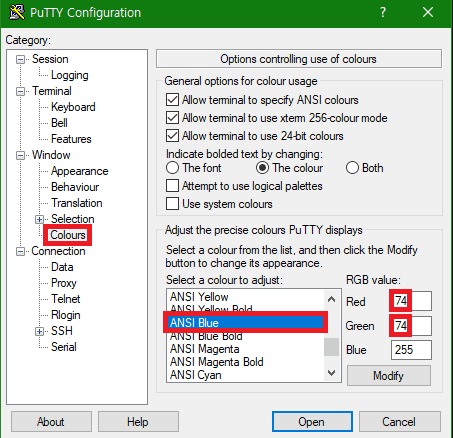The width and height of the screenshot is (453, 438).
Task: Click the About button
Action: tap(51, 422)
